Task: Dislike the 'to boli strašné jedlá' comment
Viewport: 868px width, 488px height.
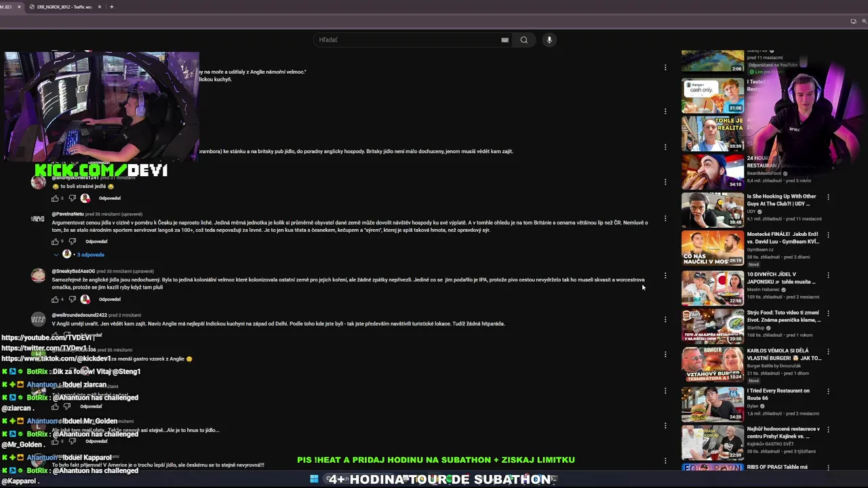Action: tap(72, 198)
